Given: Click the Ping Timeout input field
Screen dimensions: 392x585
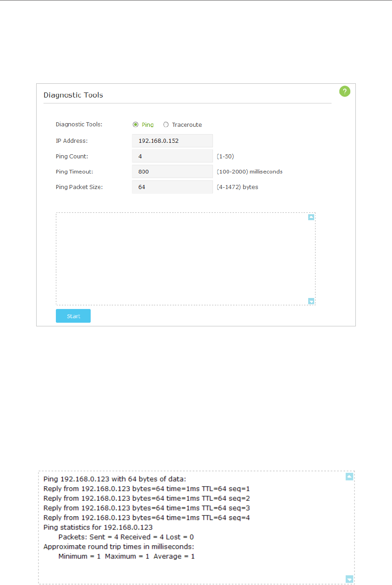Looking at the screenshot, I should click(x=172, y=172).
